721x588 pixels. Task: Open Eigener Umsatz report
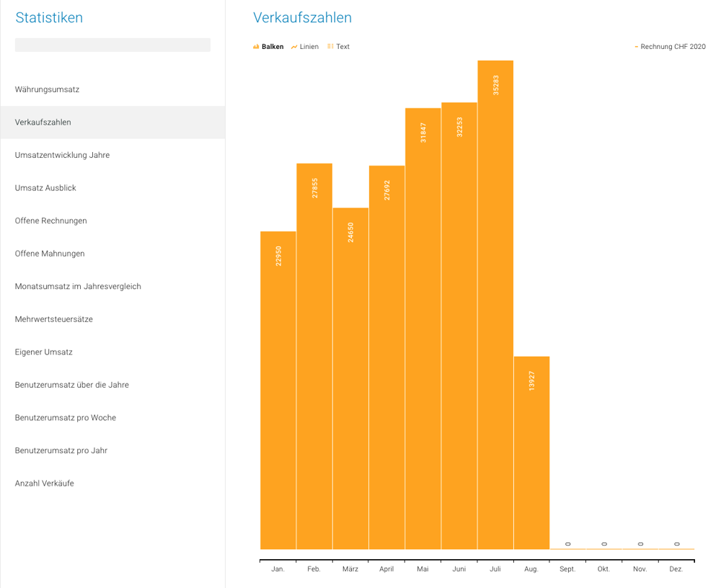coord(43,352)
